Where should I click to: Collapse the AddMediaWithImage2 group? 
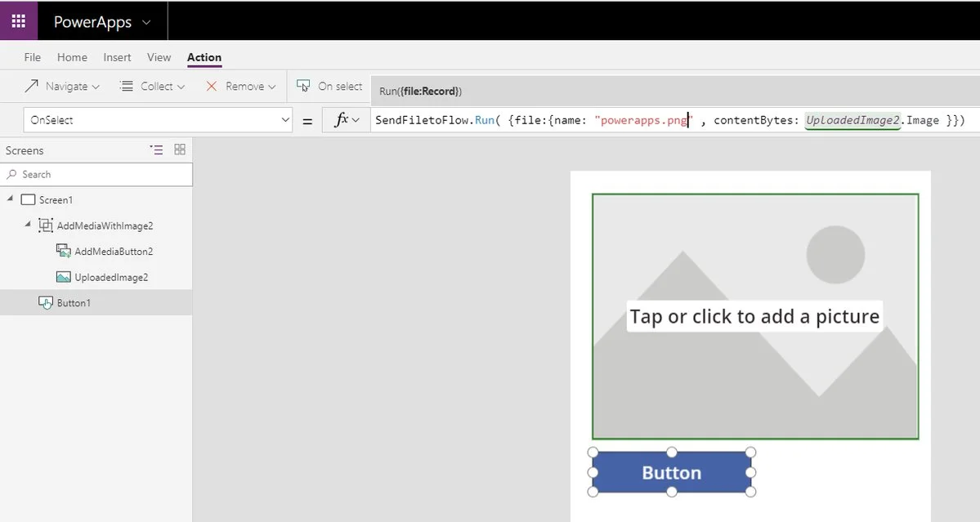pyautogui.click(x=29, y=225)
